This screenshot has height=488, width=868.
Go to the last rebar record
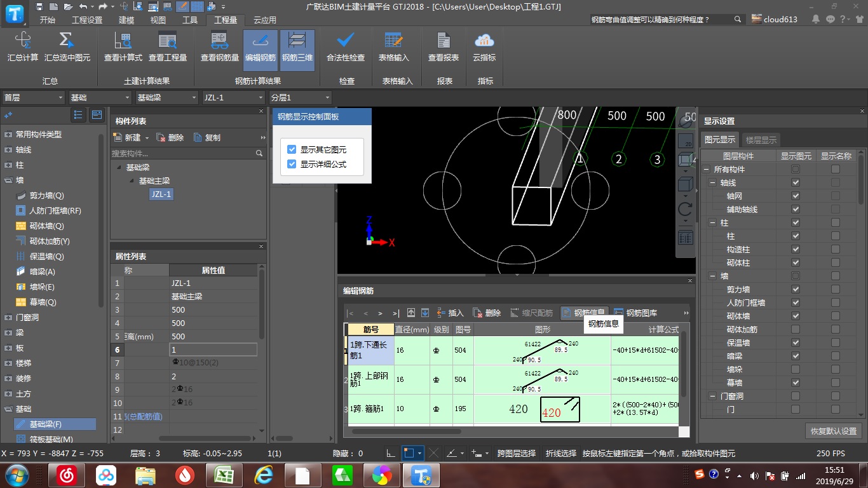point(396,313)
